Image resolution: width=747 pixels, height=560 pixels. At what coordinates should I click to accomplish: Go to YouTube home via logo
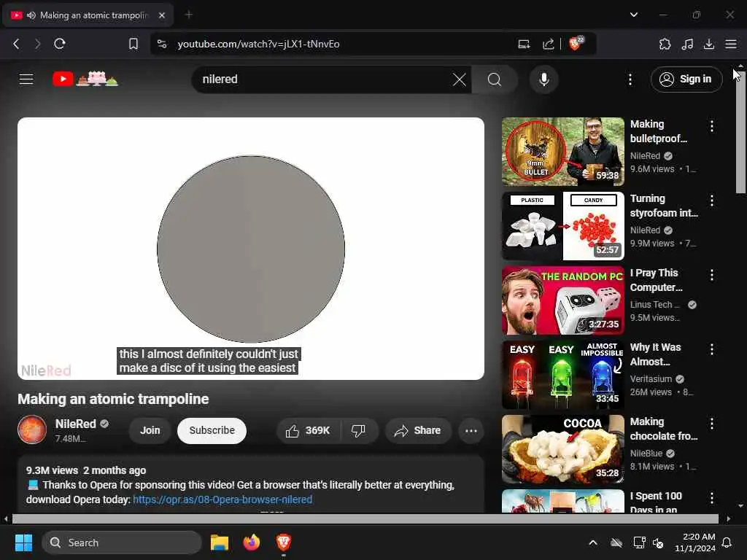[85, 79]
